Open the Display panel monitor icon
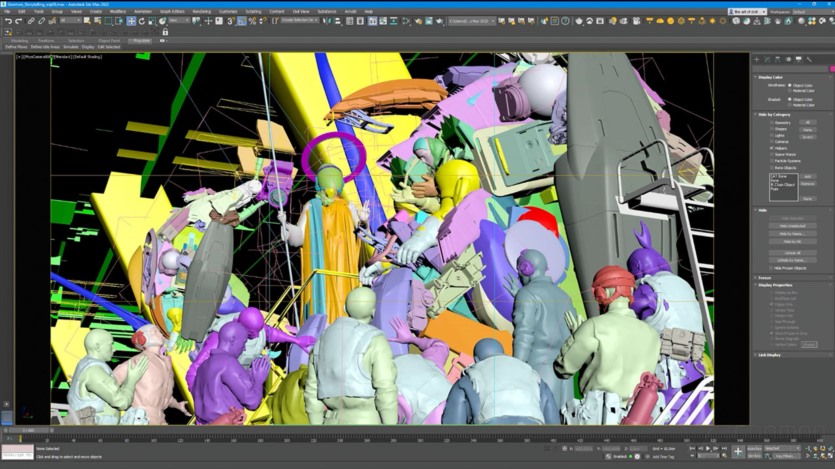The height and width of the screenshot is (469, 835). pyautogui.click(x=798, y=60)
